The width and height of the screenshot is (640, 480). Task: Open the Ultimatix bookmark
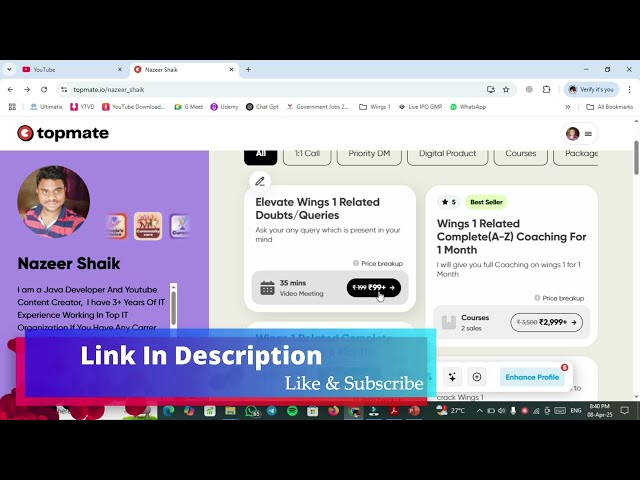[x=46, y=107]
